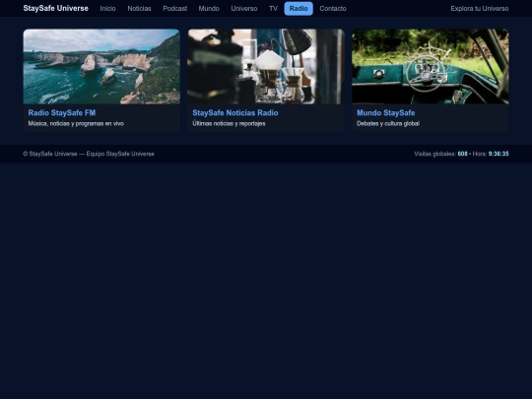Screen dimensions: 532x399
Task: Go to the Universo nav item
Action: click(x=244, y=9)
